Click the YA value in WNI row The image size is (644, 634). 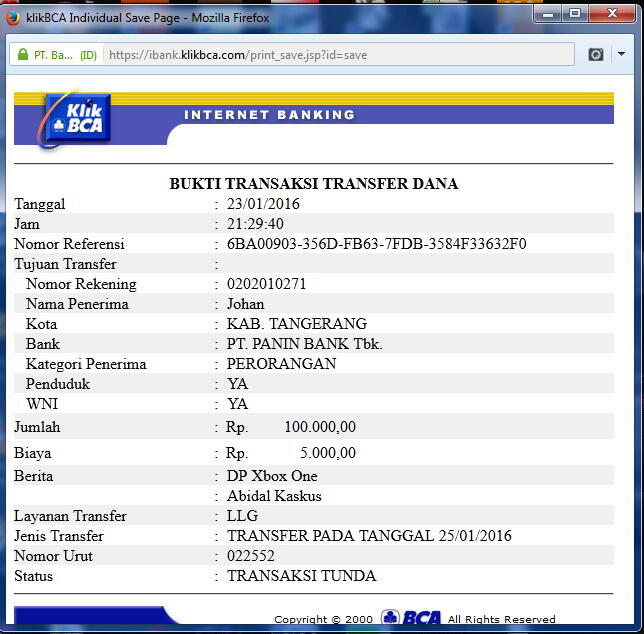click(237, 404)
